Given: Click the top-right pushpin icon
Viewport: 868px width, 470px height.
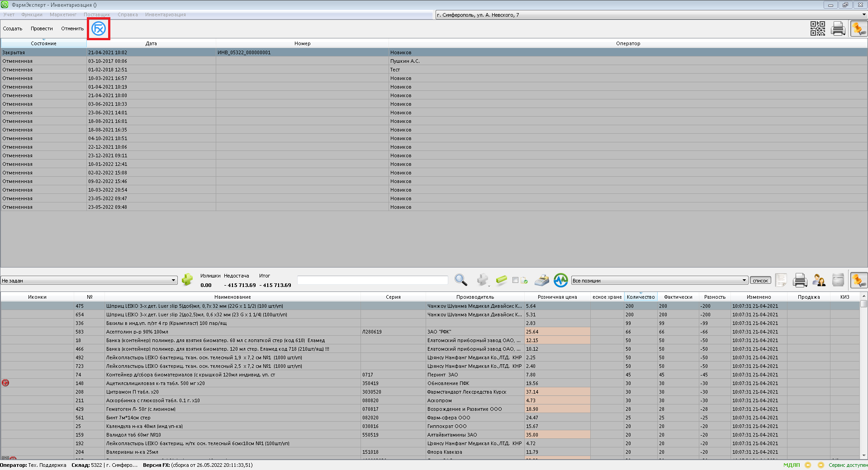Looking at the screenshot, I should 858,28.
